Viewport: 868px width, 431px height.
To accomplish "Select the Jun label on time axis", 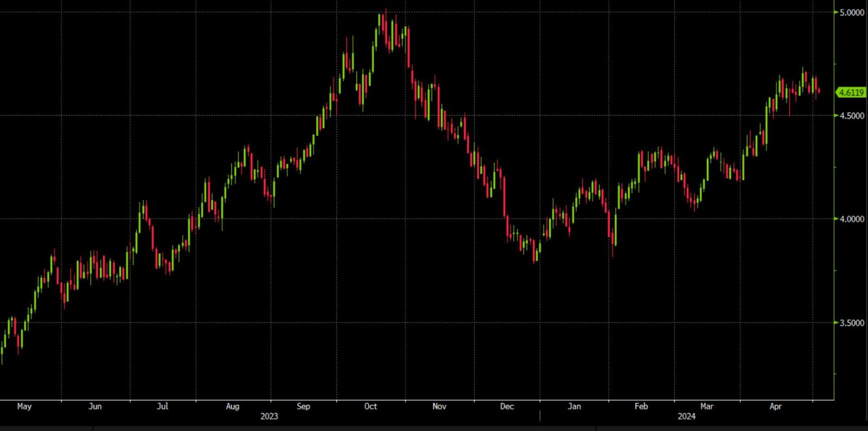I will click(x=95, y=406).
